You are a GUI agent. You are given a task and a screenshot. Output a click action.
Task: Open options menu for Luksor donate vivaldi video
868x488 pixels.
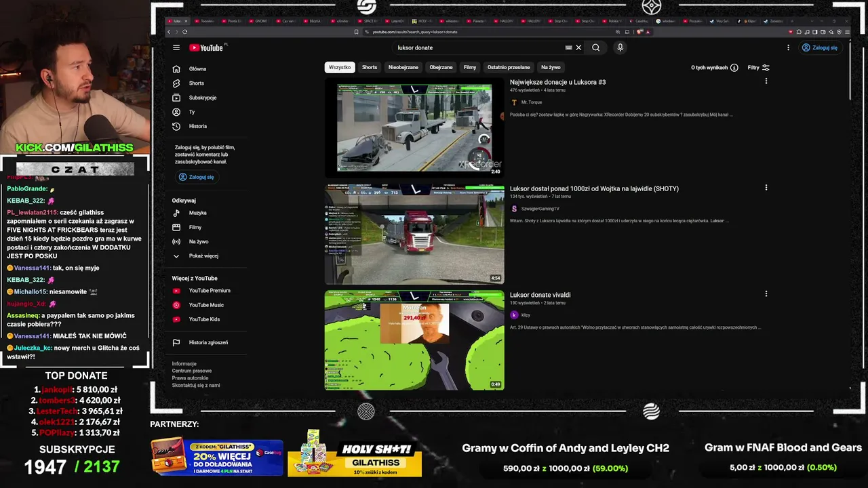[x=766, y=294]
